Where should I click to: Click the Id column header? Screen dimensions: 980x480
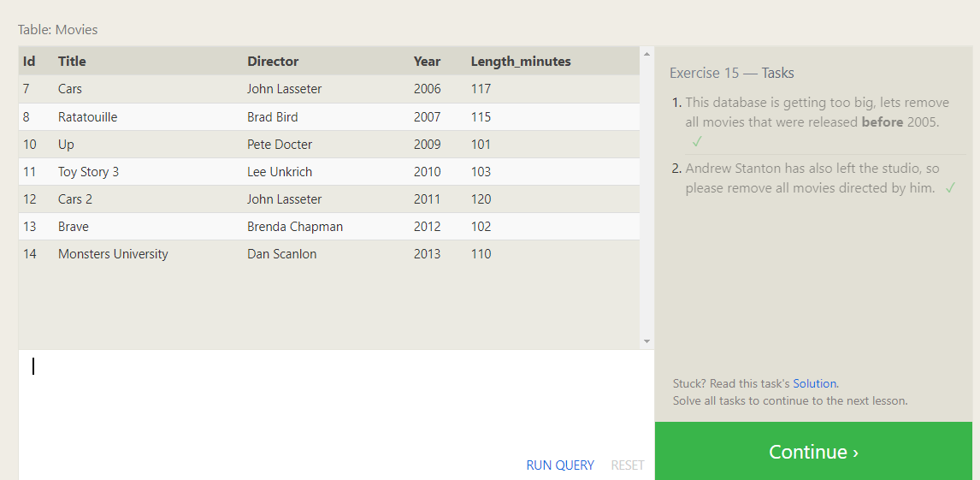click(29, 62)
